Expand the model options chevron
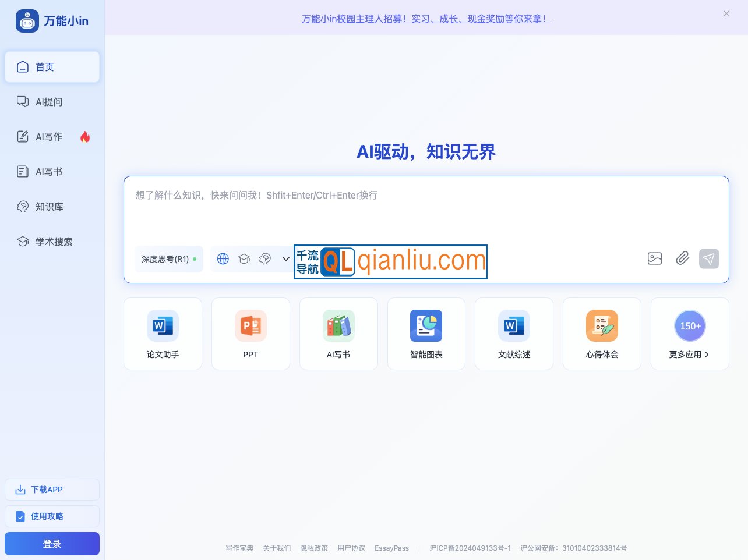 click(285, 258)
